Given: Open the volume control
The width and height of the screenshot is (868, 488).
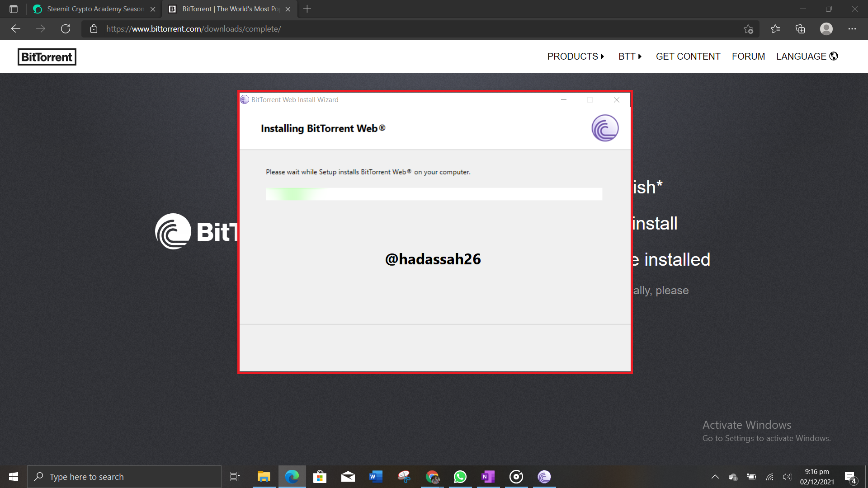Looking at the screenshot, I should (x=787, y=477).
